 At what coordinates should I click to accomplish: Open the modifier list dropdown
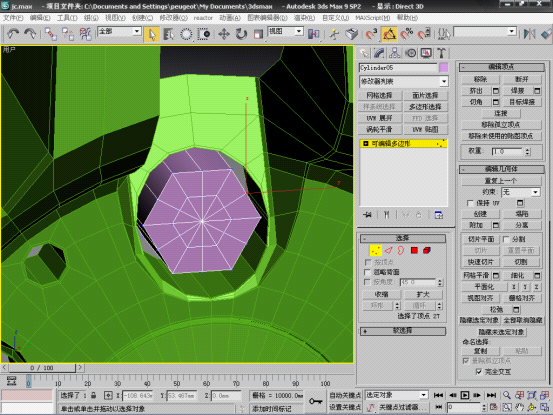[403, 81]
